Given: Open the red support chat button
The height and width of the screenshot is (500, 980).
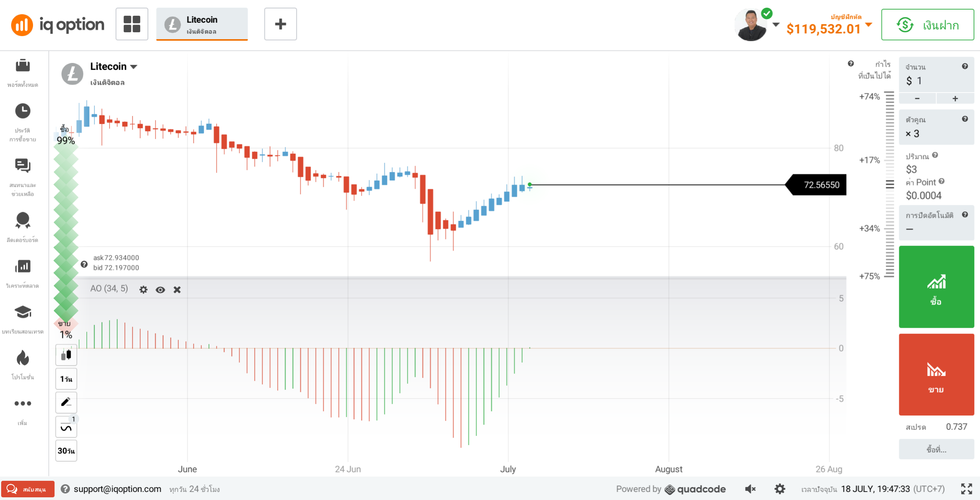Looking at the screenshot, I should 28,489.
